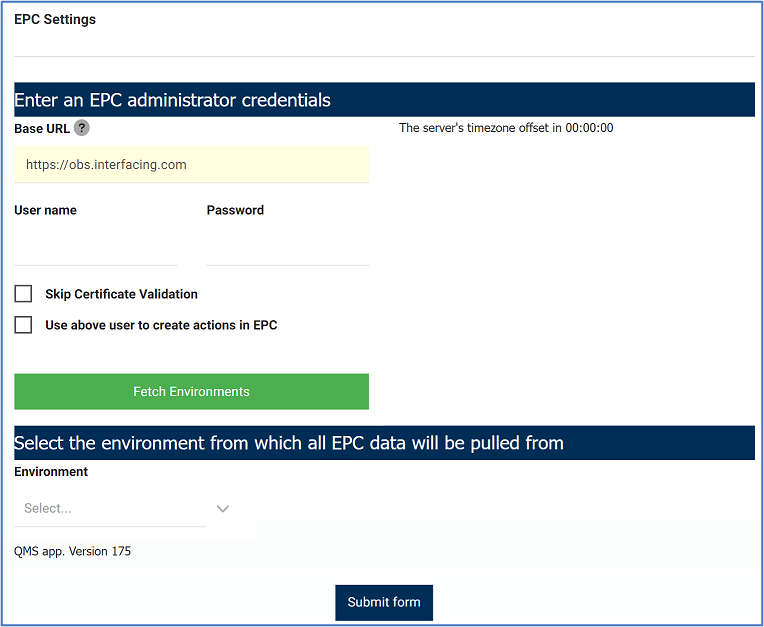
Task: Tick the Skip Certificate Validation checkbox
Action: click(x=23, y=294)
